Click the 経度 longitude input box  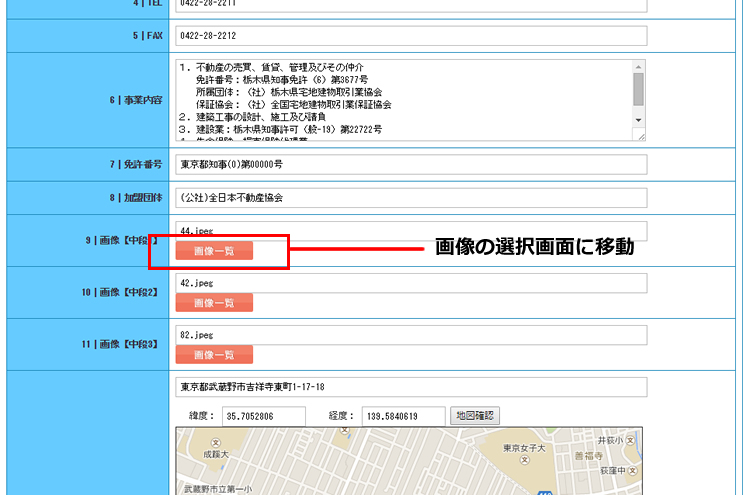[401, 416]
